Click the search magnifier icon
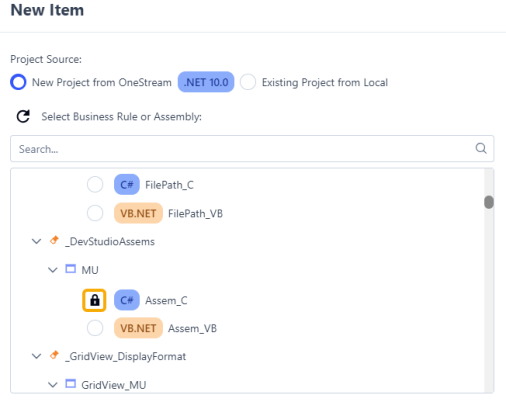Image resolution: width=506 pixels, height=402 pixels. (481, 148)
